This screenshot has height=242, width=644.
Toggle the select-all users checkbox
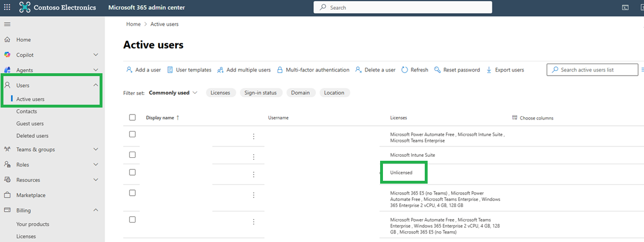point(132,117)
